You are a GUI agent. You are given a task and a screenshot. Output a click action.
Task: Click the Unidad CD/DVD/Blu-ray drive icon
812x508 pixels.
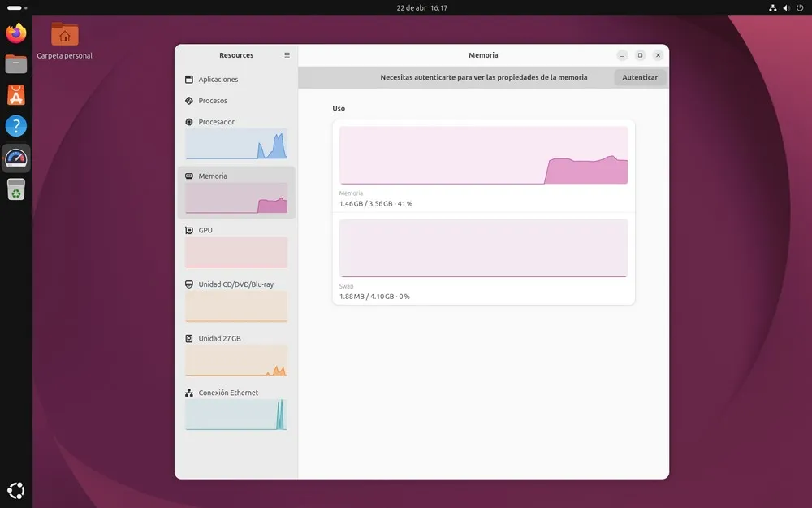(x=189, y=284)
